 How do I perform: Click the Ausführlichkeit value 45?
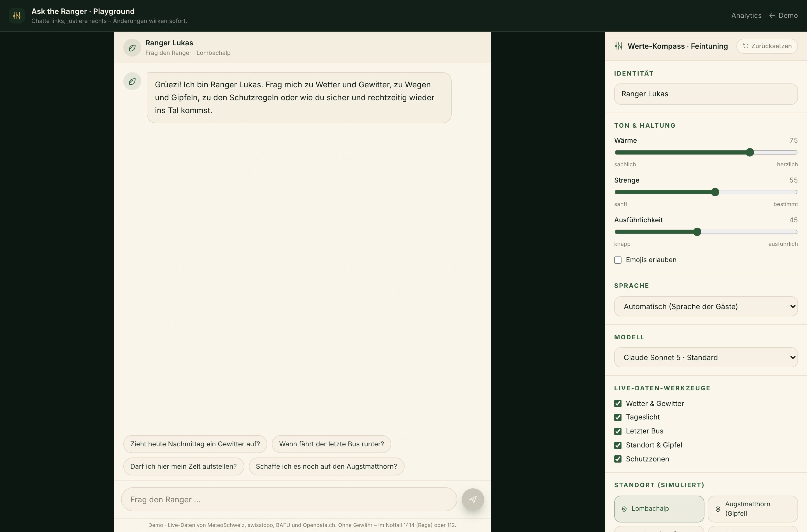pyautogui.click(x=794, y=220)
